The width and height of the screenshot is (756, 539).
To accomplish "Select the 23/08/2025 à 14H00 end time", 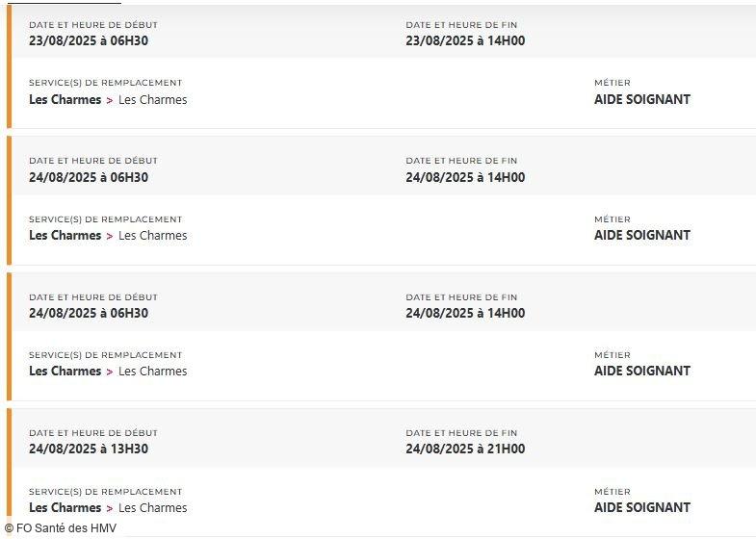I will [x=465, y=40].
